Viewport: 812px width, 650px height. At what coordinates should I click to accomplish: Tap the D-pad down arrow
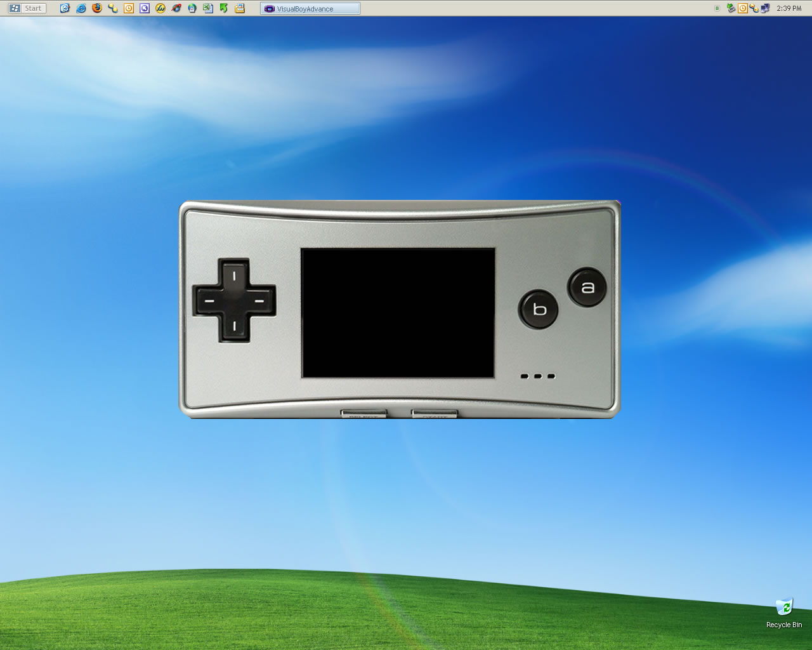(234, 327)
